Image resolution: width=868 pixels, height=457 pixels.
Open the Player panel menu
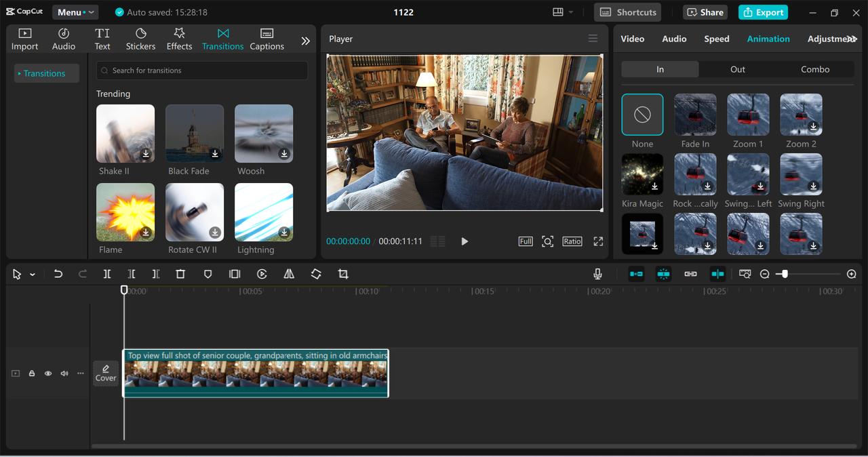tap(593, 39)
